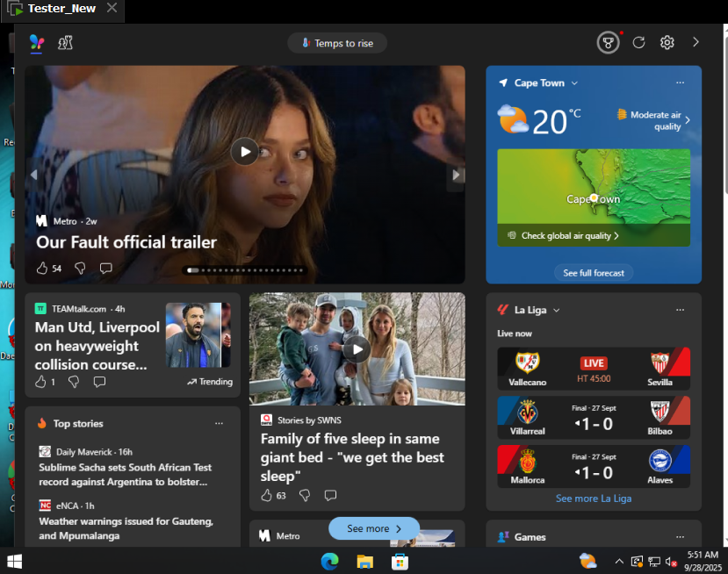Click the Metro source at bottom card
The width and height of the screenshot is (728, 574).
(288, 536)
